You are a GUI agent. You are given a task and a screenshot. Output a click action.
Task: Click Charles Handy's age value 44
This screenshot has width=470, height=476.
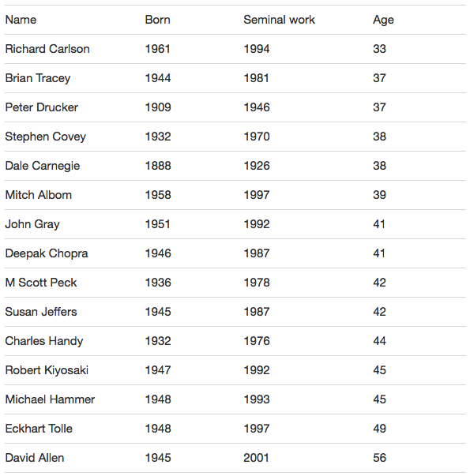coord(379,341)
